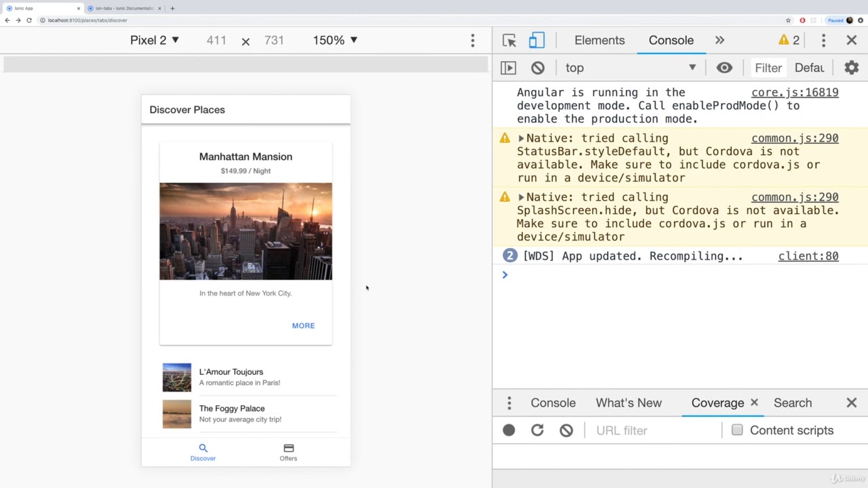Open the warnings counter showing 2
This screenshot has width=868, height=488.
(789, 40)
